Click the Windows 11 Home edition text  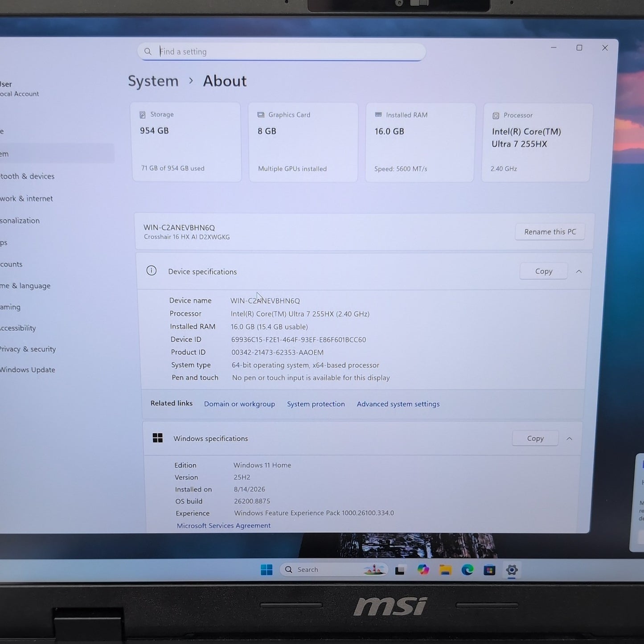point(262,465)
